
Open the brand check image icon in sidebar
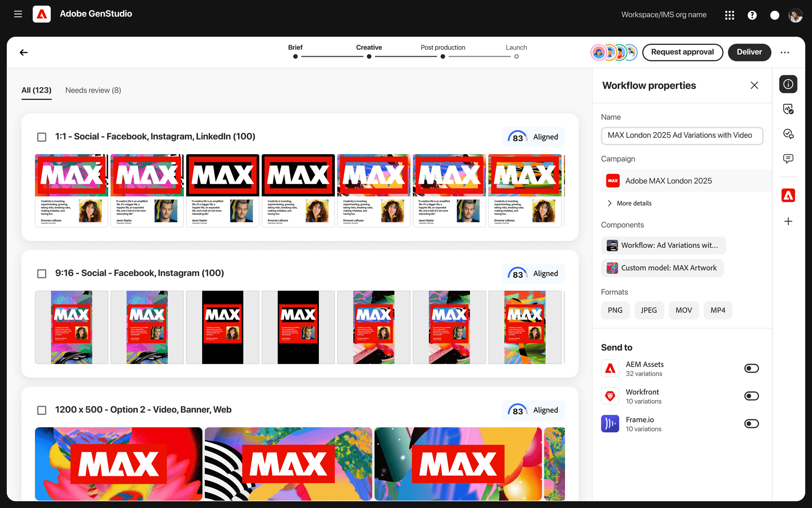pyautogui.click(x=788, y=109)
